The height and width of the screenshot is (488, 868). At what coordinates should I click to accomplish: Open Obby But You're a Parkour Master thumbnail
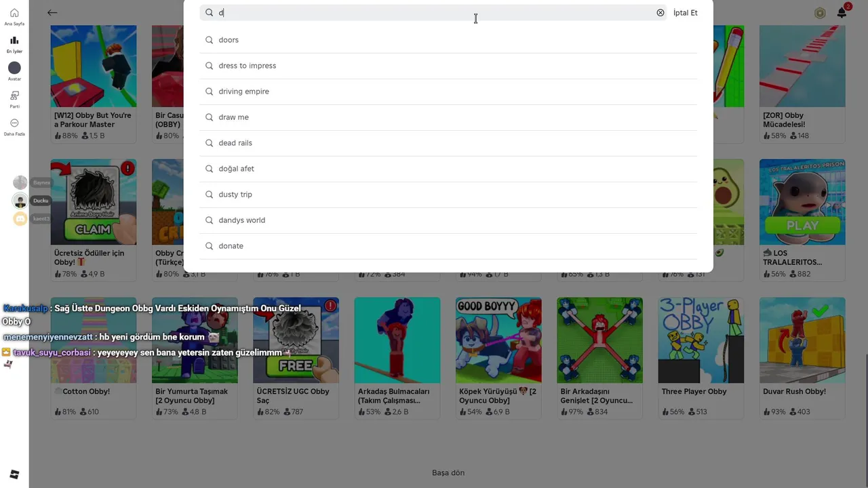[94, 66]
